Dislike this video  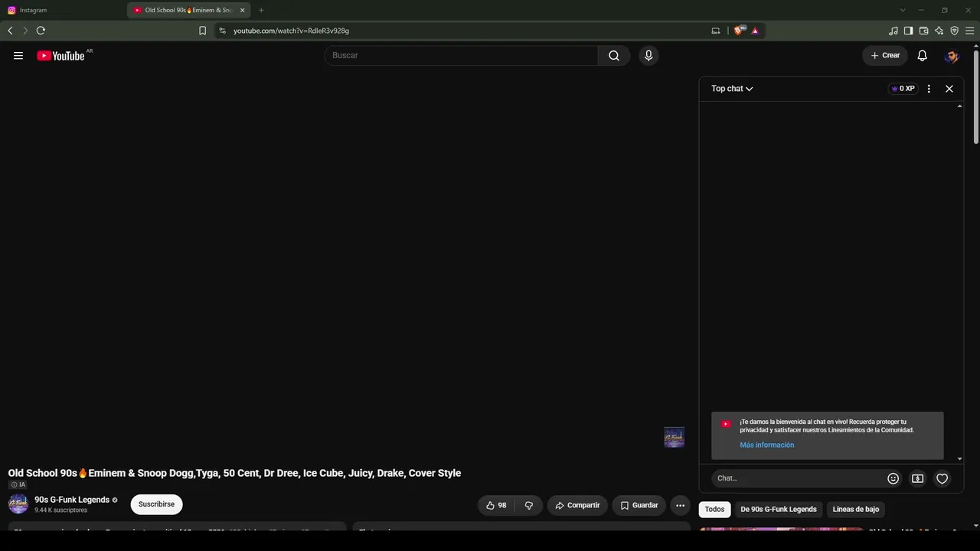[x=528, y=505]
